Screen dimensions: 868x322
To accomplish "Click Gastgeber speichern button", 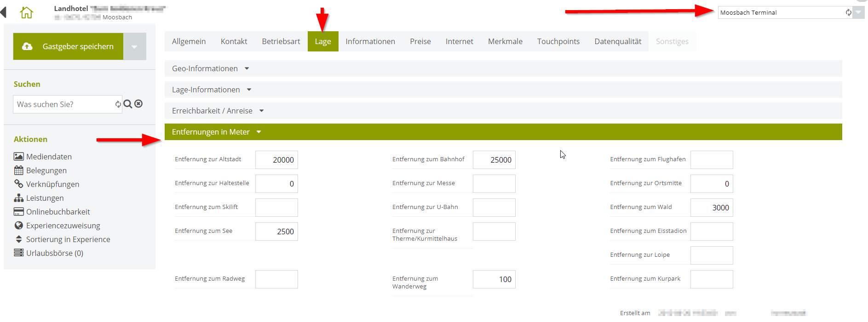I will [x=68, y=46].
